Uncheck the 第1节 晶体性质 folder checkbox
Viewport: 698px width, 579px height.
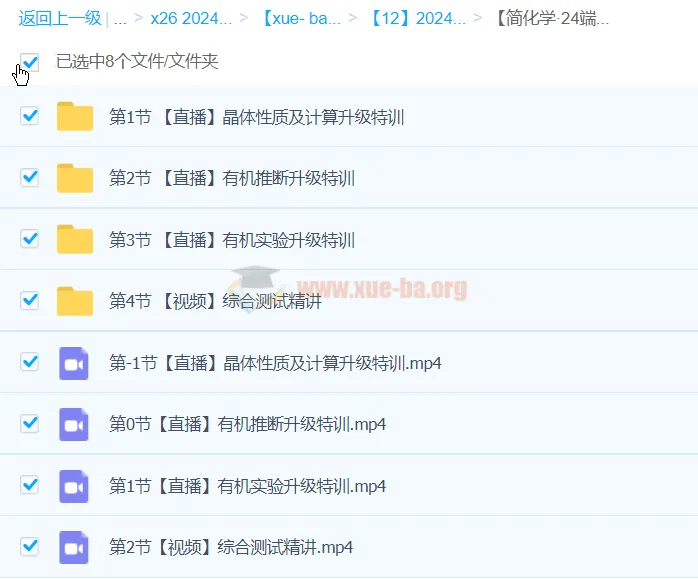(x=30, y=116)
